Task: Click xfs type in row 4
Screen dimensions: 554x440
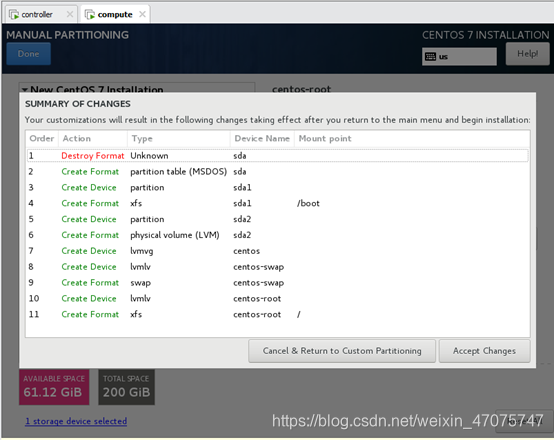Action: click(136, 204)
